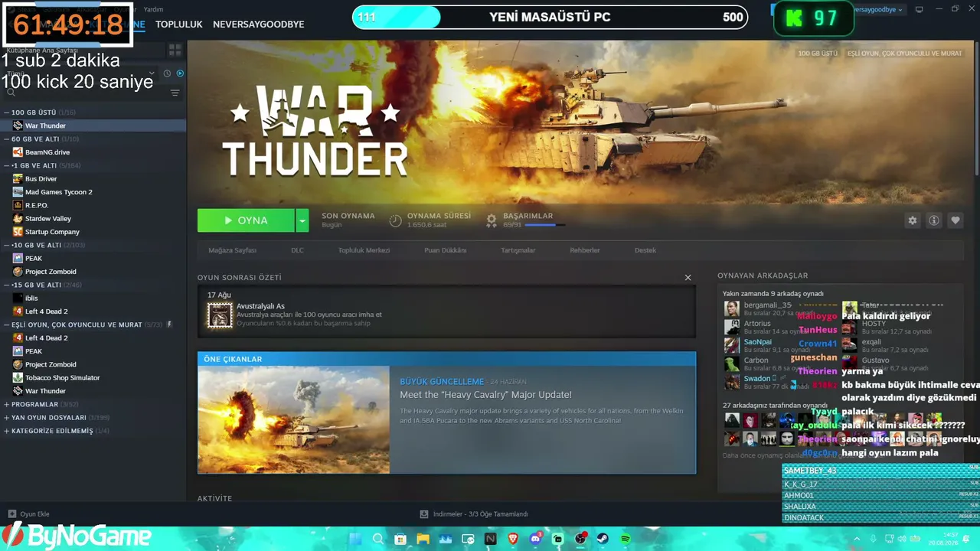Open Heavy Cavalry Major Update article
The height and width of the screenshot is (551, 980).
(x=485, y=395)
